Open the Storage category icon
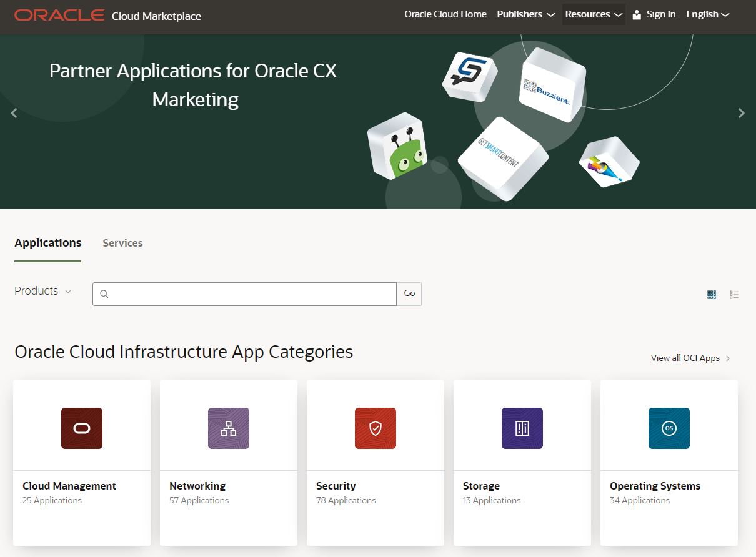The image size is (756, 557). coord(522,428)
